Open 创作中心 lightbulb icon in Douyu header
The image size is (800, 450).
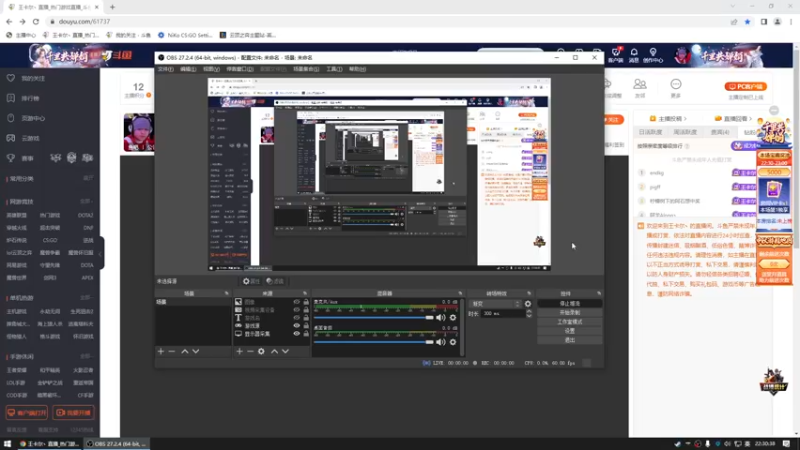click(x=653, y=55)
